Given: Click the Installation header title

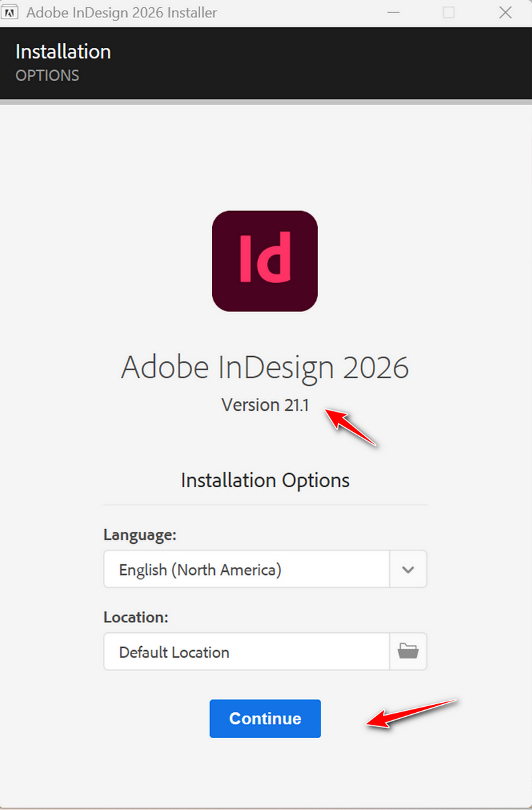Looking at the screenshot, I should (63, 52).
